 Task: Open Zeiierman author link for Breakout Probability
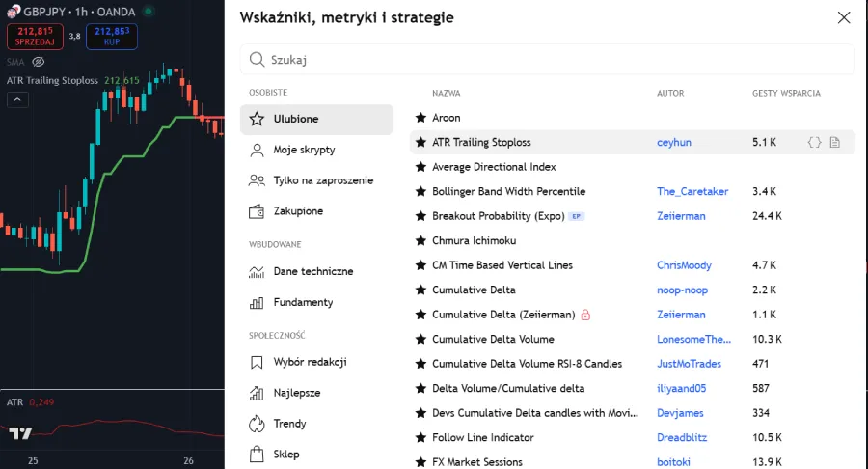click(x=681, y=216)
